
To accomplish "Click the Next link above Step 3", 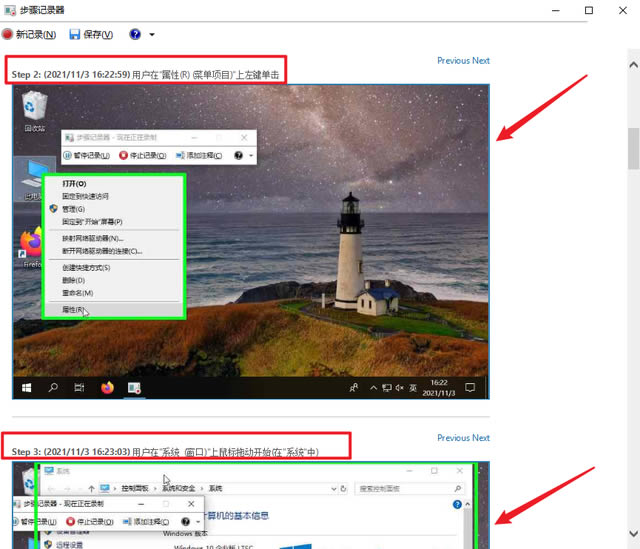I will coord(481,438).
